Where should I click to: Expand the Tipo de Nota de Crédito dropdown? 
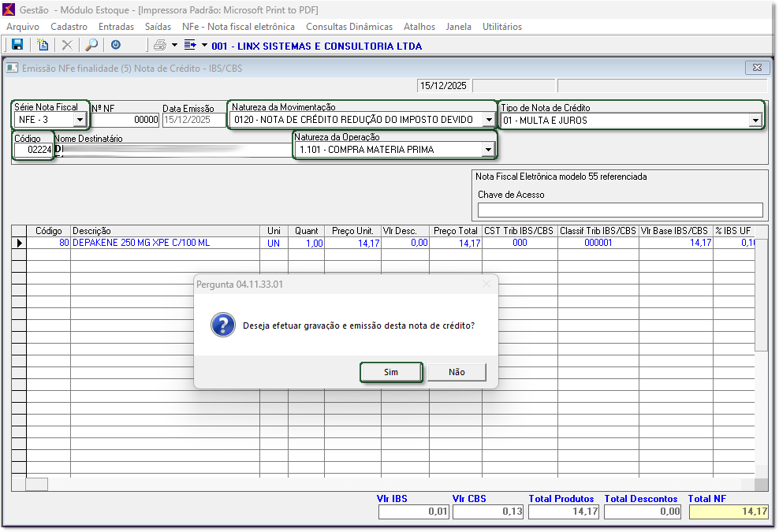click(755, 121)
